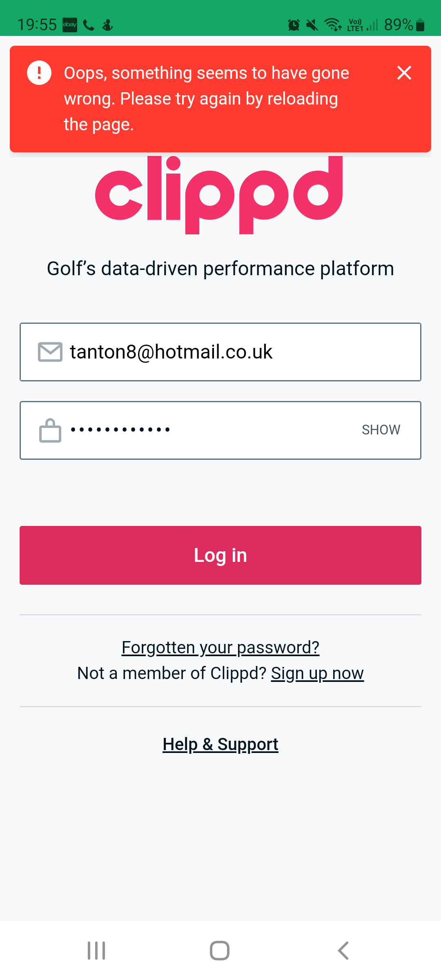Focus the email address input field
This screenshot has height=980, width=441.
coord(241,352)
